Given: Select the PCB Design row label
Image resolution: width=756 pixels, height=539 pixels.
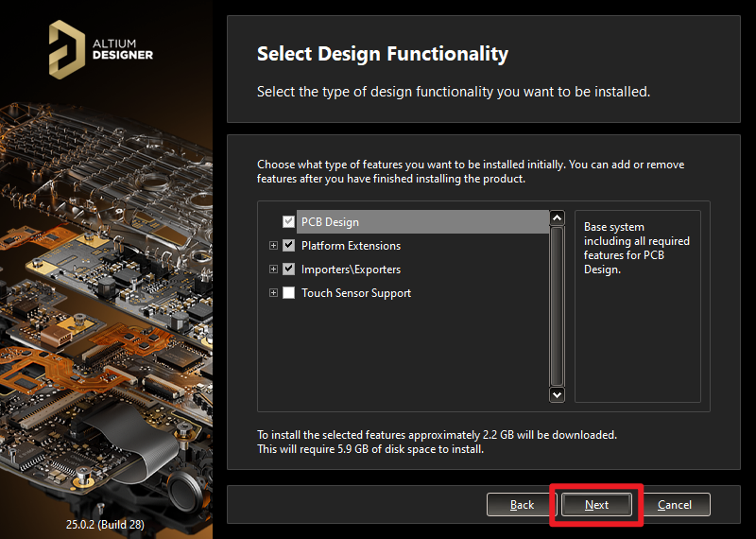Looking at the screenshot, I should 330,222.
